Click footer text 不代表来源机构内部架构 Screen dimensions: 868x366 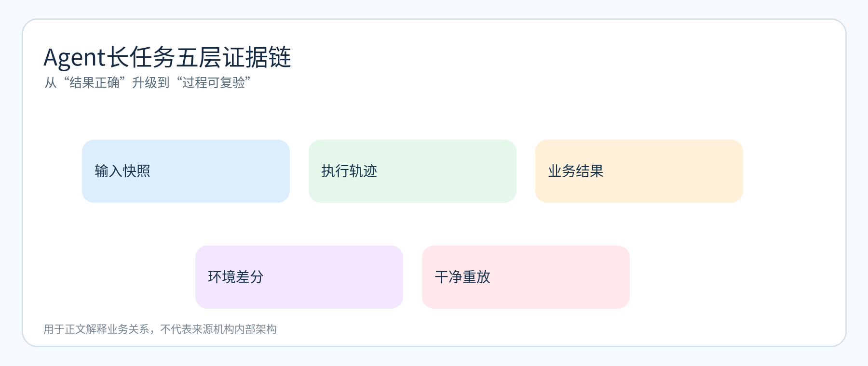tap(218, 329)
